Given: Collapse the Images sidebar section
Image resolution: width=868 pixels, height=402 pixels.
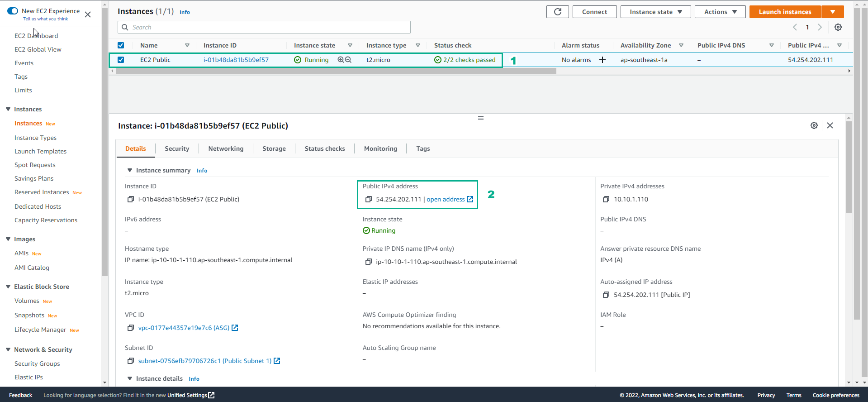Looking at the screenshot, I should [x=8, y=239].
